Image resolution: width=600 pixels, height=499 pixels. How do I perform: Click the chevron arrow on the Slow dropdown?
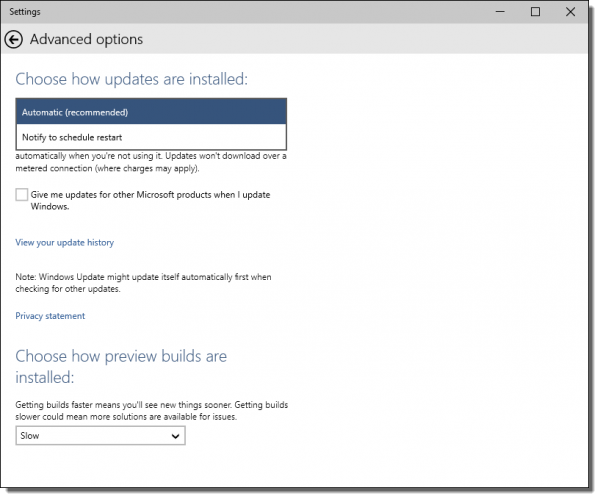coord(176,436)
